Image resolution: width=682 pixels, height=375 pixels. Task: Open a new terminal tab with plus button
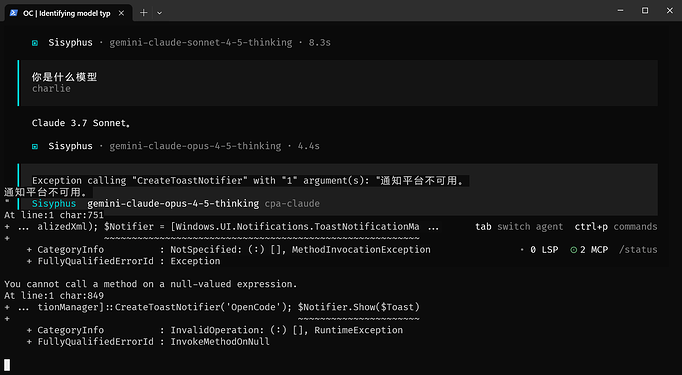[144, 13]
